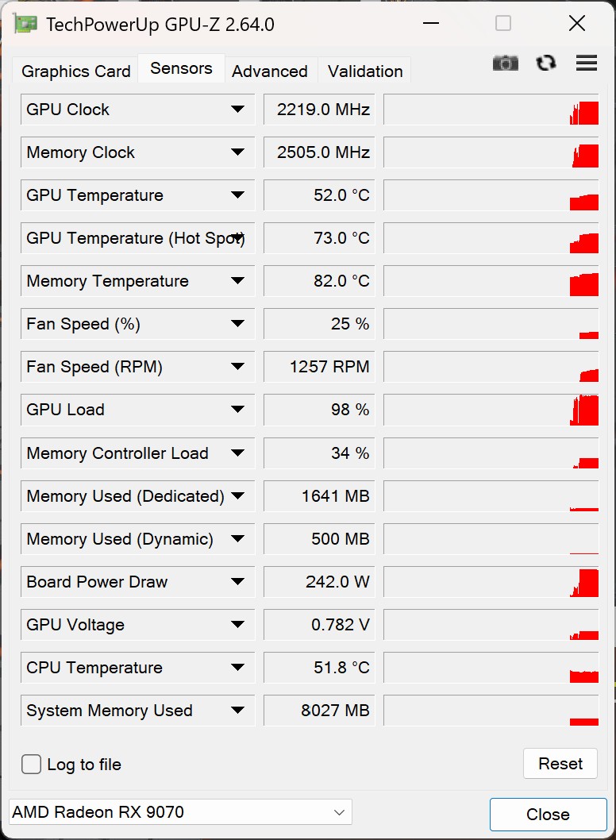Expand the GPU Temperature dropdown arrow
Viewport: 616px width, 840px height.
237,195
